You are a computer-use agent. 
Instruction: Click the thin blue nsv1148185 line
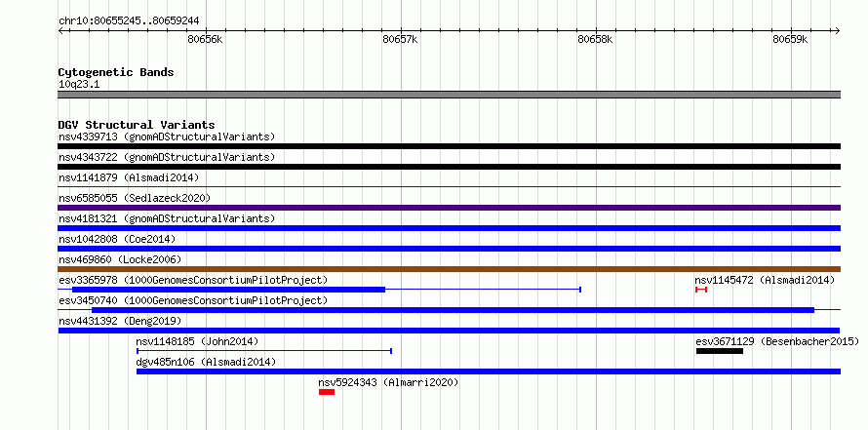coord(264,351)
